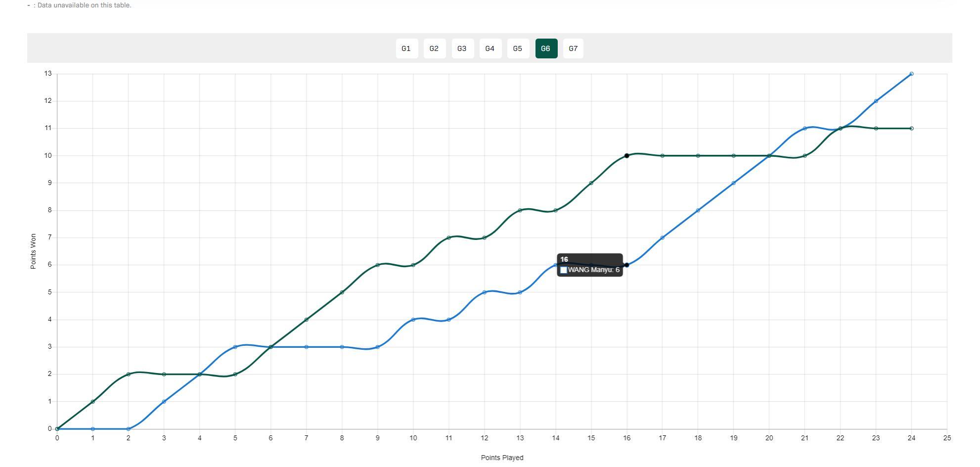
Task: View the G7 game tab
Action: (x=573, y=48)
